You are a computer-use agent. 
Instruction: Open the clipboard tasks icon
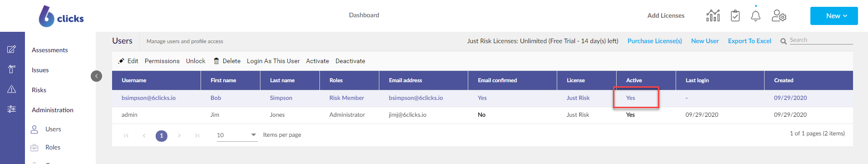click(735, 16)
